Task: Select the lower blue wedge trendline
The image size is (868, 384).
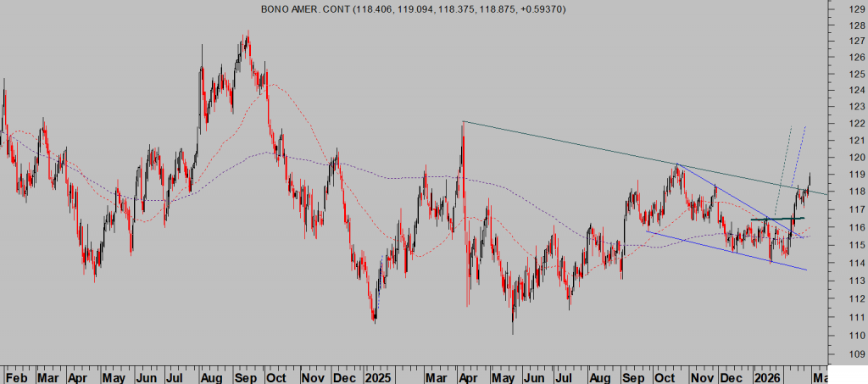Action: tap(729, 250)
